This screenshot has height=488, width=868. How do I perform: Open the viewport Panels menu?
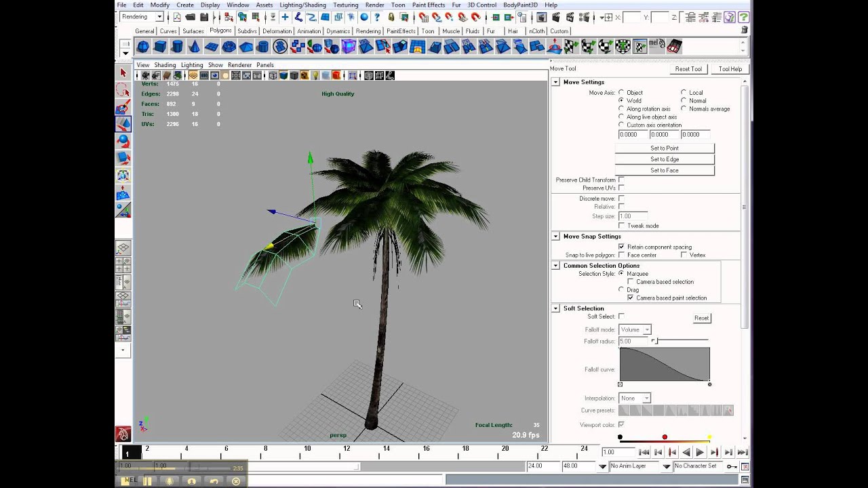pos(265,65)
